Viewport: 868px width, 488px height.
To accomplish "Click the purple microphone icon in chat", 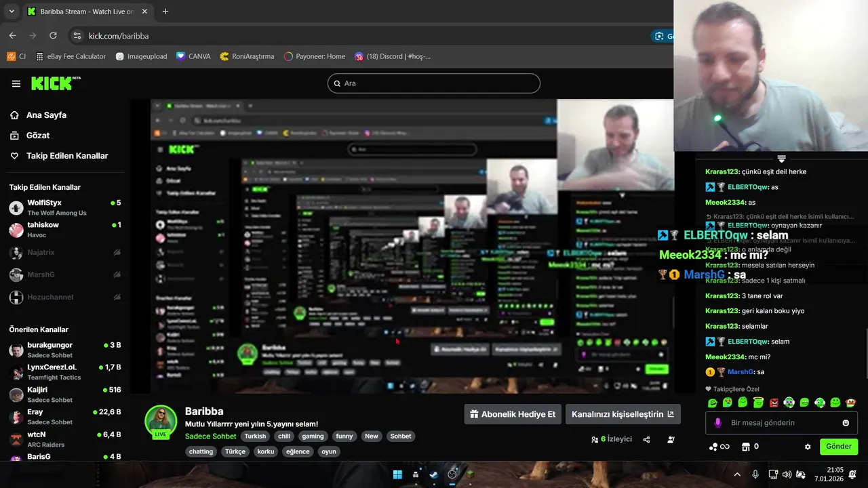I will (717, 423).
